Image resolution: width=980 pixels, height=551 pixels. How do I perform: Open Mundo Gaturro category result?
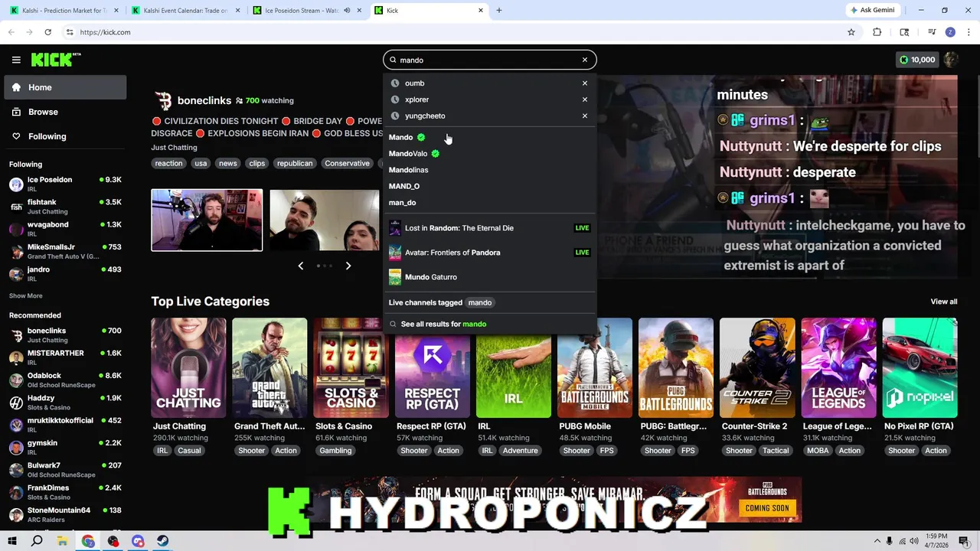(x=489, y=277)
